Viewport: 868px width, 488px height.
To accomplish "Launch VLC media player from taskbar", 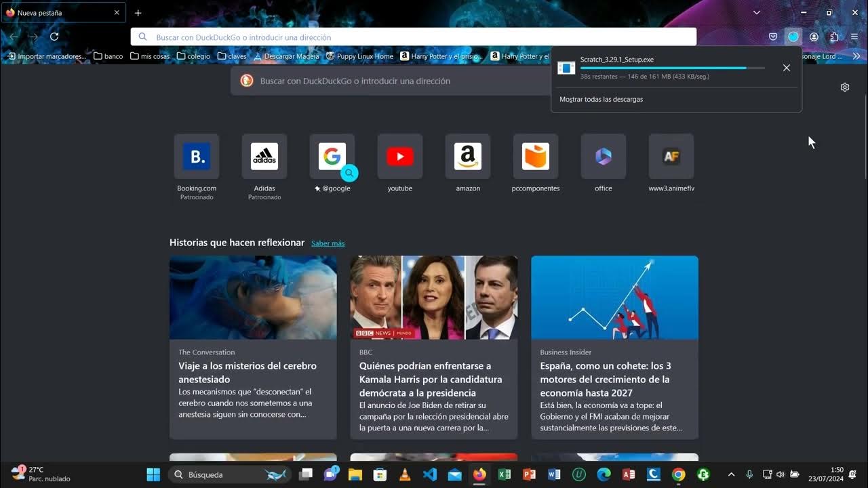I will tap(405, 474).
